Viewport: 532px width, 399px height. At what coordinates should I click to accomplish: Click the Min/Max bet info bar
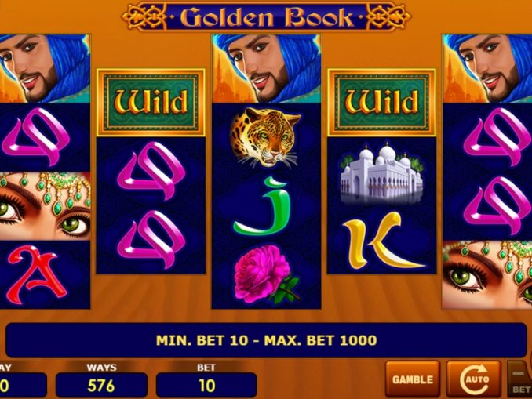pos(266,340)
